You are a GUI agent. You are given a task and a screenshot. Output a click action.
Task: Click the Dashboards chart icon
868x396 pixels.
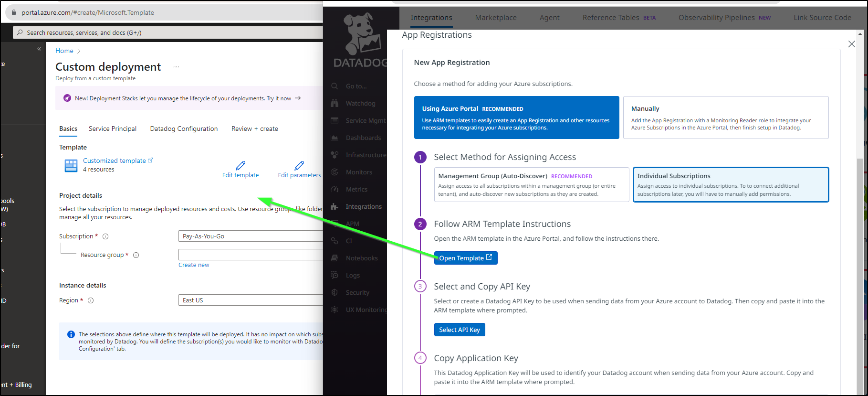tap(335, 138)
